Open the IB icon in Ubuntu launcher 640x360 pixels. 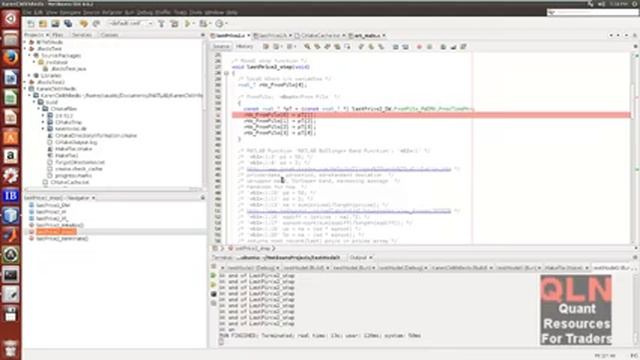[11, 196]
